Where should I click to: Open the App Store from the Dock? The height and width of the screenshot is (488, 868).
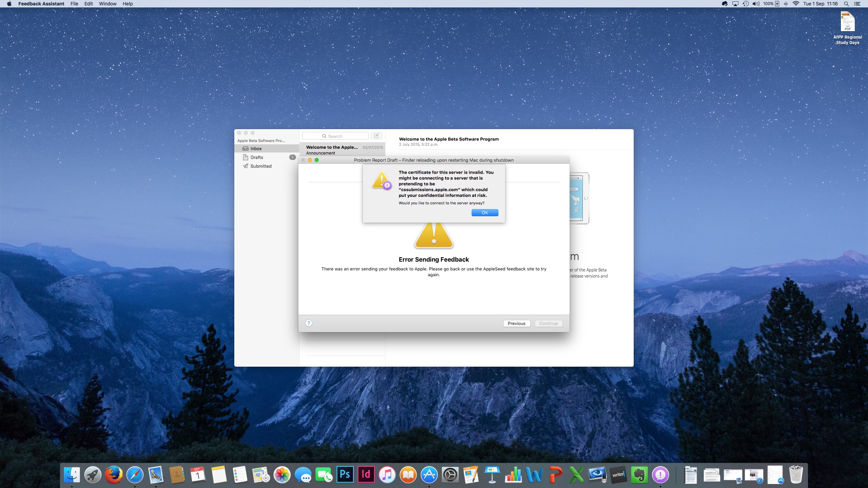429,474
